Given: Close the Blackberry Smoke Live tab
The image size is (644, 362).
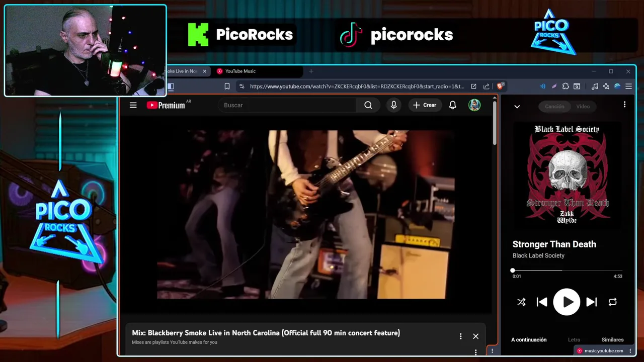Looking at the screenshot, I should (204, 71).
